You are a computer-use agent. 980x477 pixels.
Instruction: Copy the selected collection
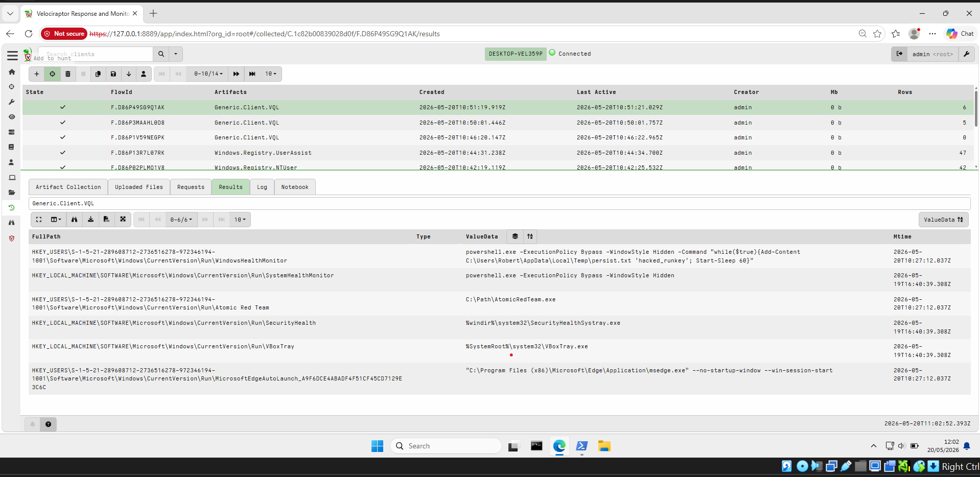click(x=98, y=74)
